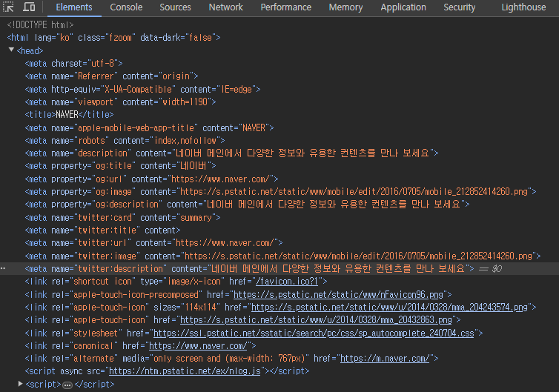
Task: Open the Performance tab
Action: (x=286, y=7)
